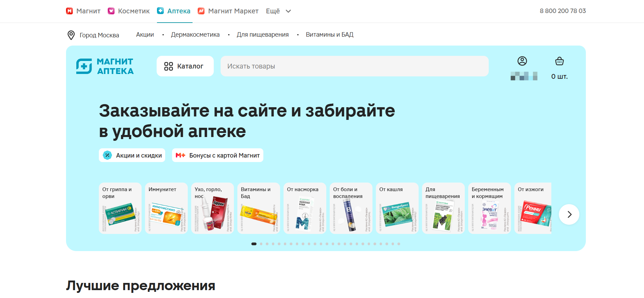Viewport: 644px width, 298px height.
Task: Call phone number 8 800 200 78 03
Action: click(x=563, y=11)
